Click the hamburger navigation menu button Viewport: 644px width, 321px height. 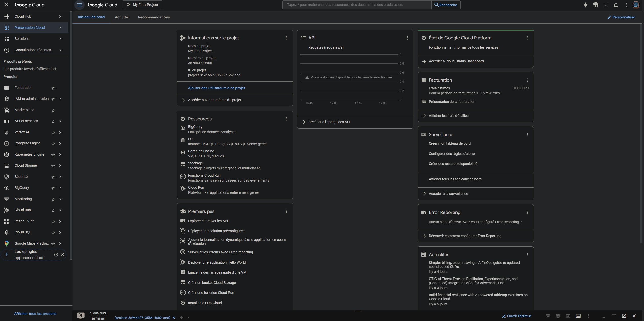point(79,5)
